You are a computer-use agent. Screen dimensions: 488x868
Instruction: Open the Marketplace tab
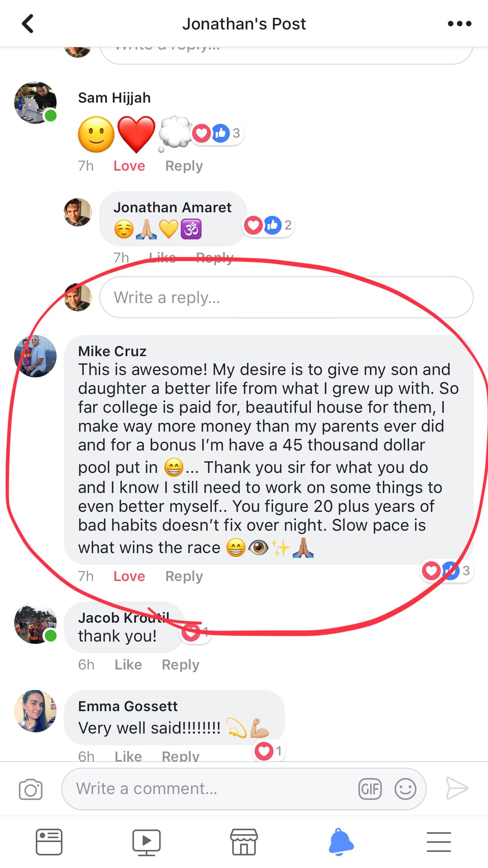point(244,842)
